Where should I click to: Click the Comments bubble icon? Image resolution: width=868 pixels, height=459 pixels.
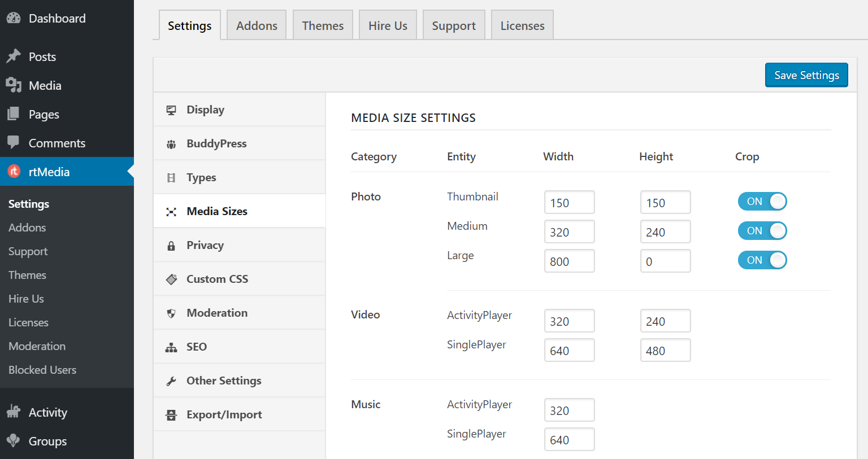point(14,143)
